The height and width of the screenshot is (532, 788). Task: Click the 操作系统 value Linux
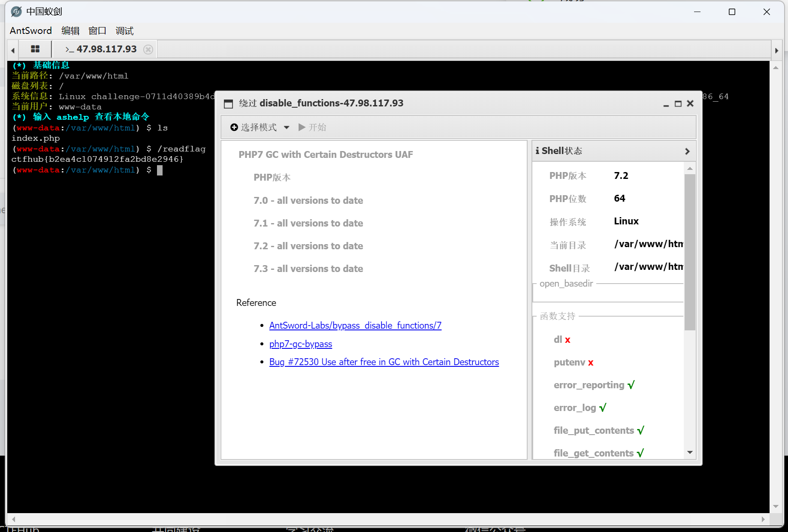626,221
